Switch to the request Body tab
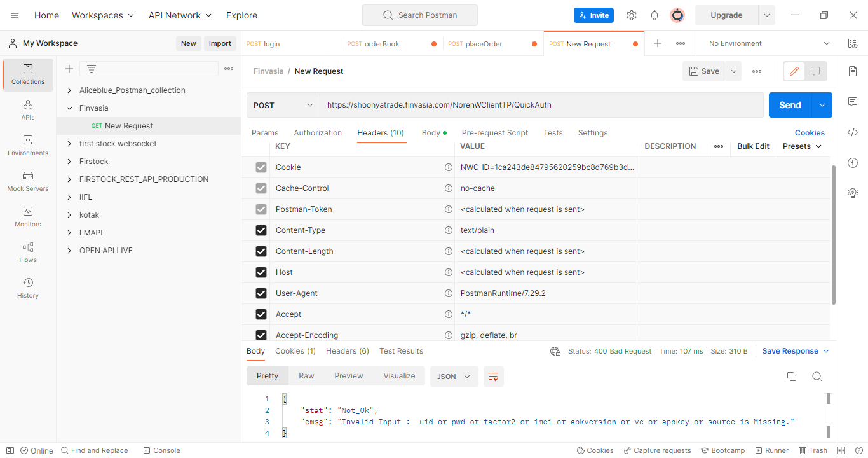Viewport: 868px width, 458px height. click(x=434, y=133)
